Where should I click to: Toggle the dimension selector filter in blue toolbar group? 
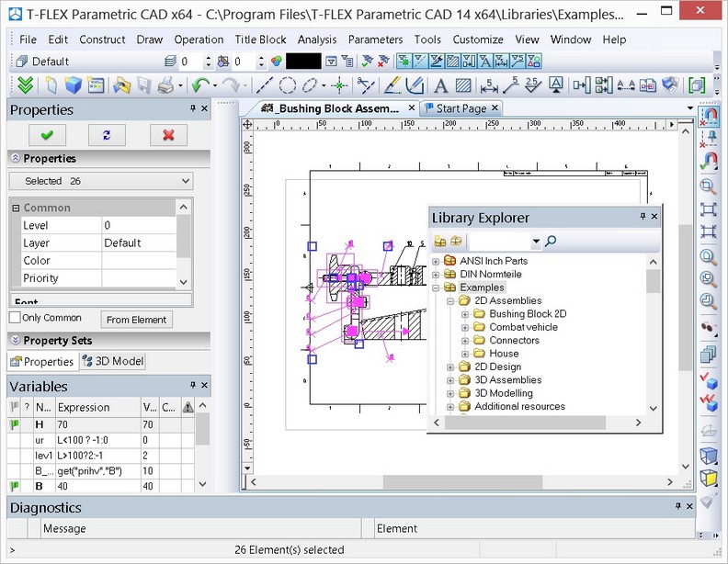pos(502,62)
